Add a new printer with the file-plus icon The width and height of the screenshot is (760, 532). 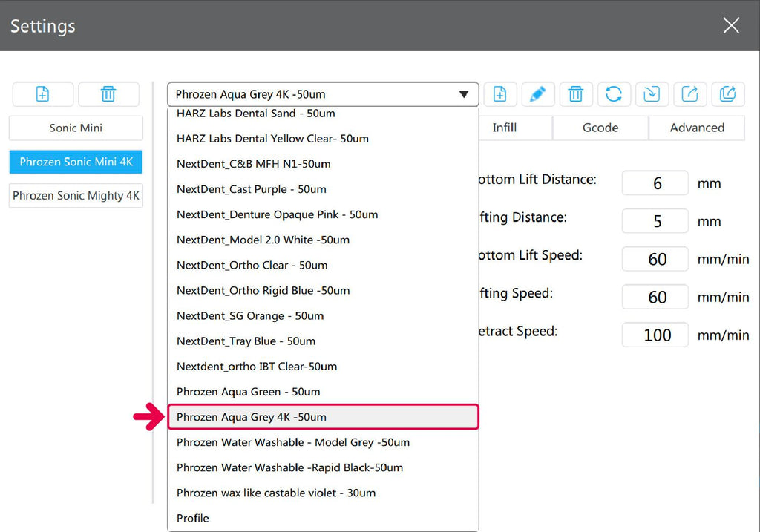click(x=42, y=94)
